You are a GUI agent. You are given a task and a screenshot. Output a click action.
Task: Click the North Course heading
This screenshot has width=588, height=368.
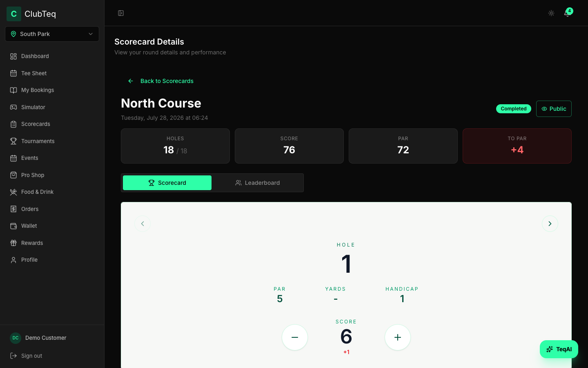pos(161,103)
